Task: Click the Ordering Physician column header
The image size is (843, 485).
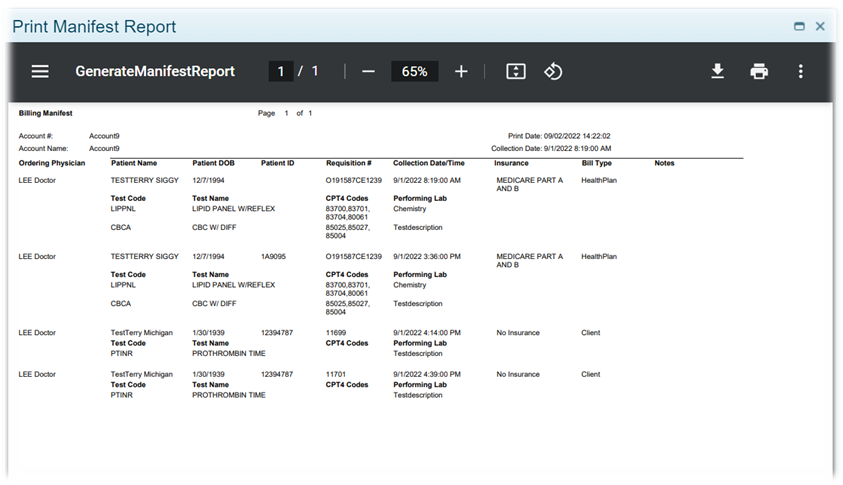Action: pos(52,163)
